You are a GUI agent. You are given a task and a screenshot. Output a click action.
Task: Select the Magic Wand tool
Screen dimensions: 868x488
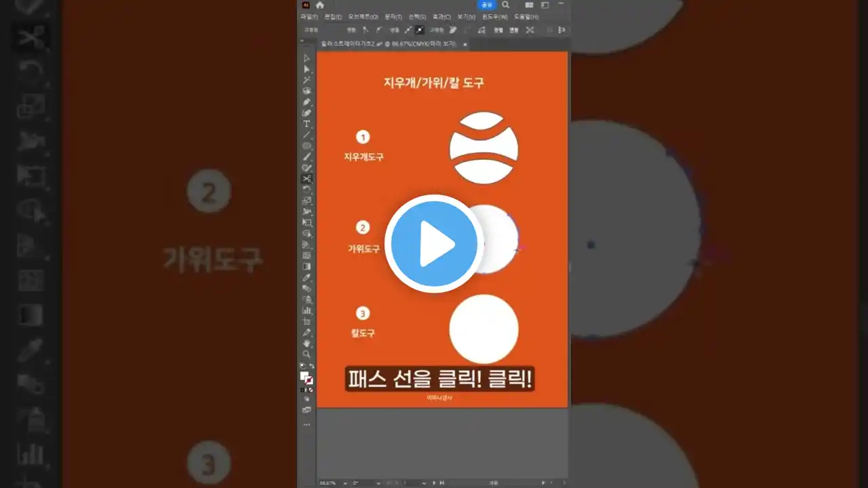pyautogui.click(x=307, y=80)
